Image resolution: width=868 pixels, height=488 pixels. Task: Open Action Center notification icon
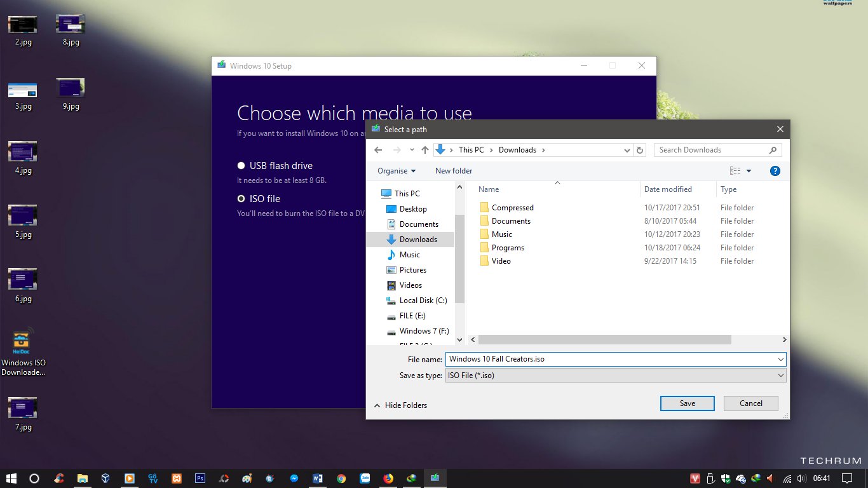click(847, 478)
